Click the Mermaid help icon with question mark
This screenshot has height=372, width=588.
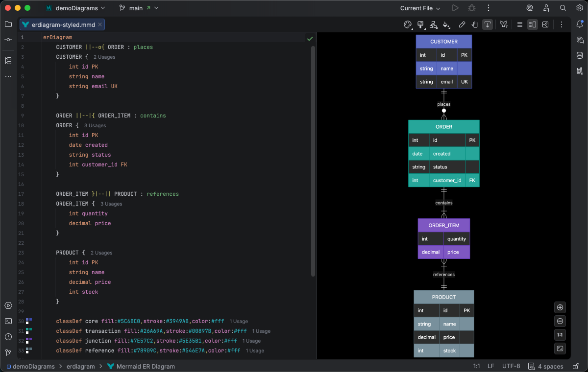coord(503,24)
